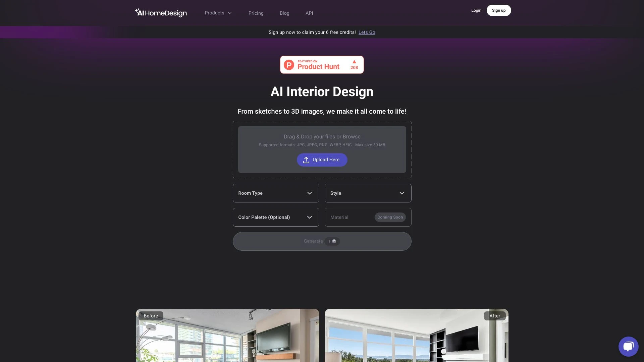Click the Sign up button
Viewport: 644px width, 362px height.
(498, 10)
